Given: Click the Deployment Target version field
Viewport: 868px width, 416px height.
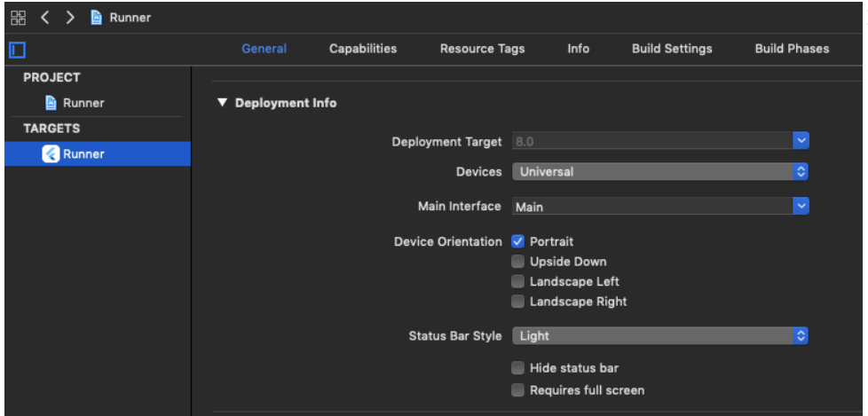Looking at the screenshot, I should 651,142.
